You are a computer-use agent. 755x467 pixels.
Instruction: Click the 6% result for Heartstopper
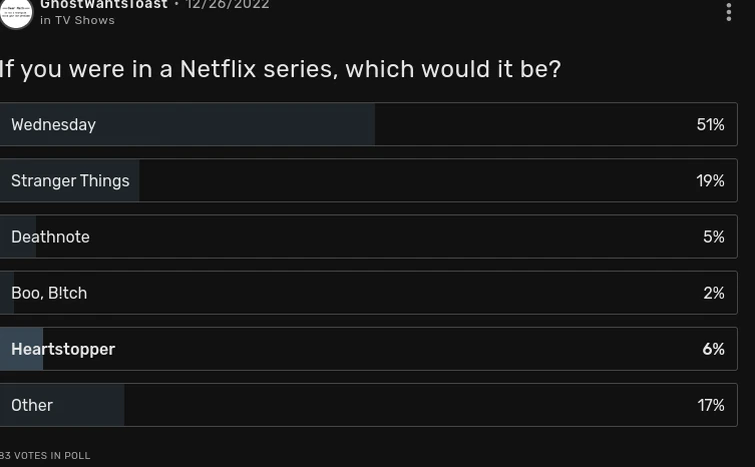(x=713, y=349)
